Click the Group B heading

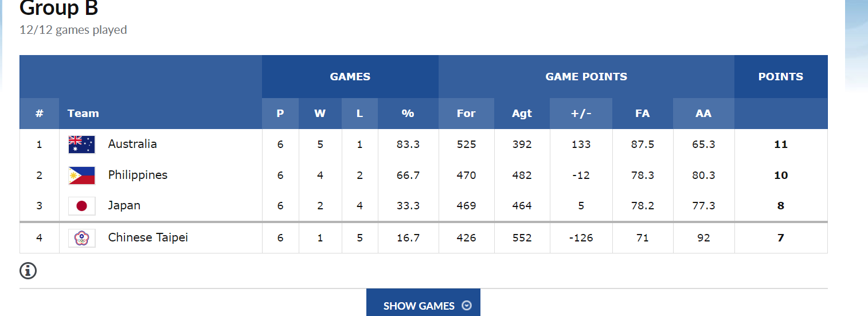[58, 9]
